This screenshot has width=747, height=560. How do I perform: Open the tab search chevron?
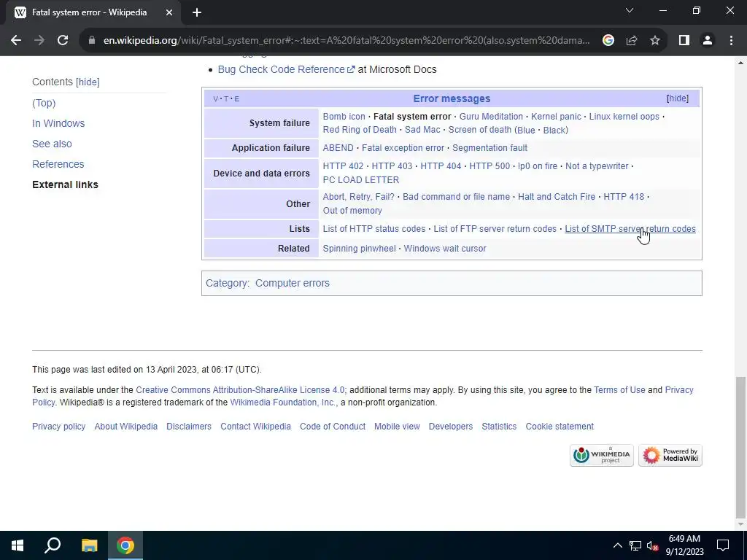click(x=630, y=10)
